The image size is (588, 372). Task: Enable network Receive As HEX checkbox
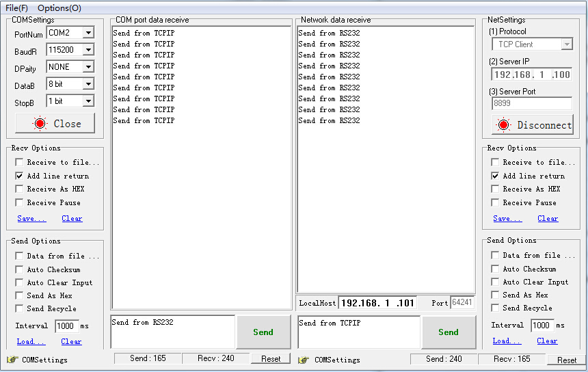click(495, 189)
